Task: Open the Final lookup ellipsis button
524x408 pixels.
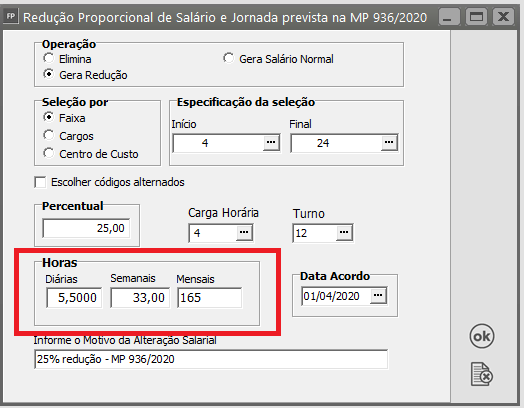Action: 389,143
